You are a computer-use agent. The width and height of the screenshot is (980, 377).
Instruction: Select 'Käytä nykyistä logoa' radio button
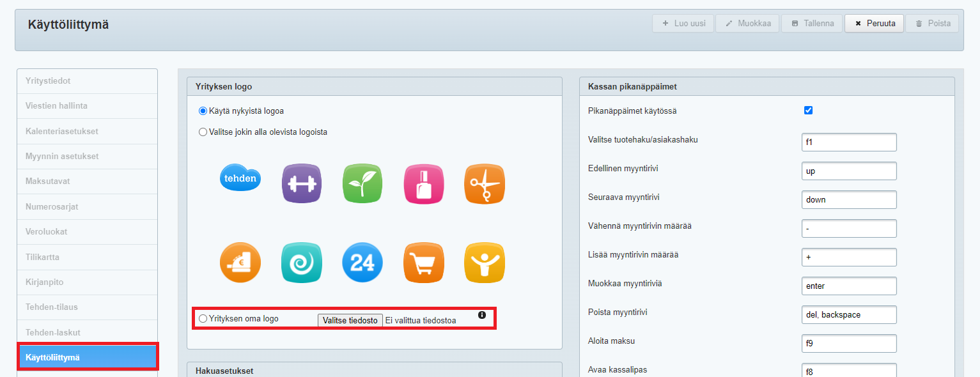[x=203, y=111]
